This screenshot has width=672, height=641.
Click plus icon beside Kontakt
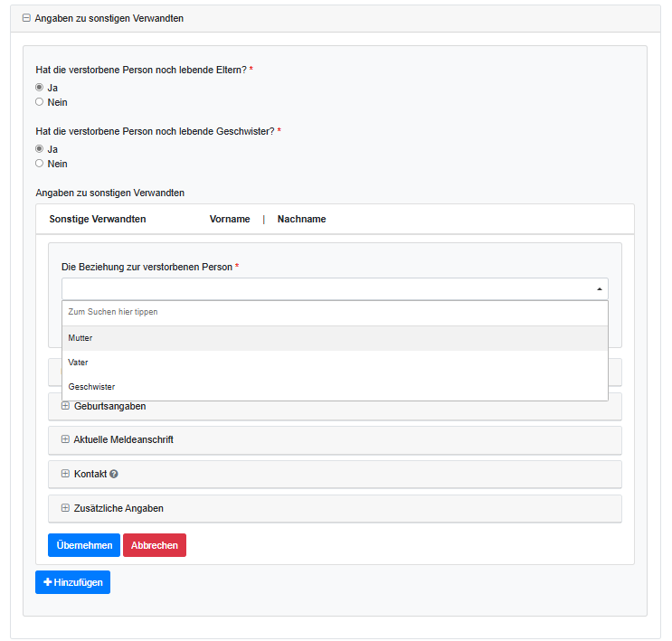65,474
